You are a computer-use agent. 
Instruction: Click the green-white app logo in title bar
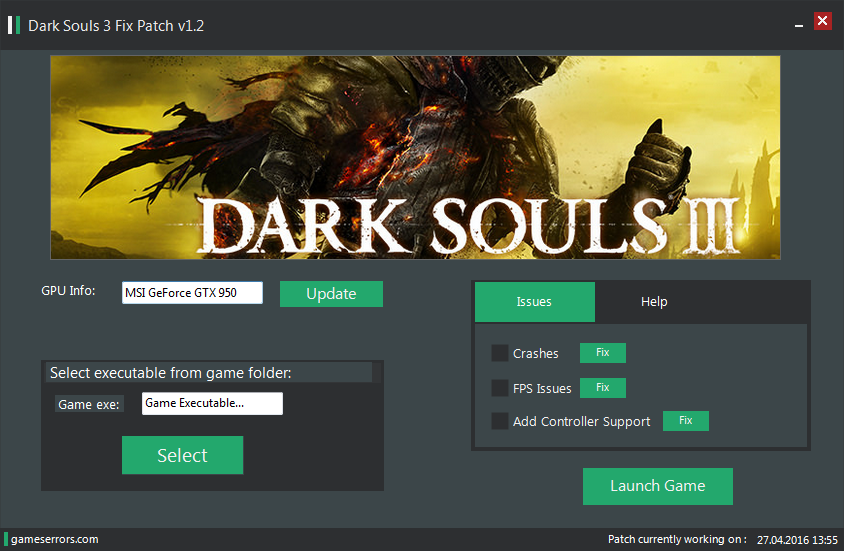(14, 25)
